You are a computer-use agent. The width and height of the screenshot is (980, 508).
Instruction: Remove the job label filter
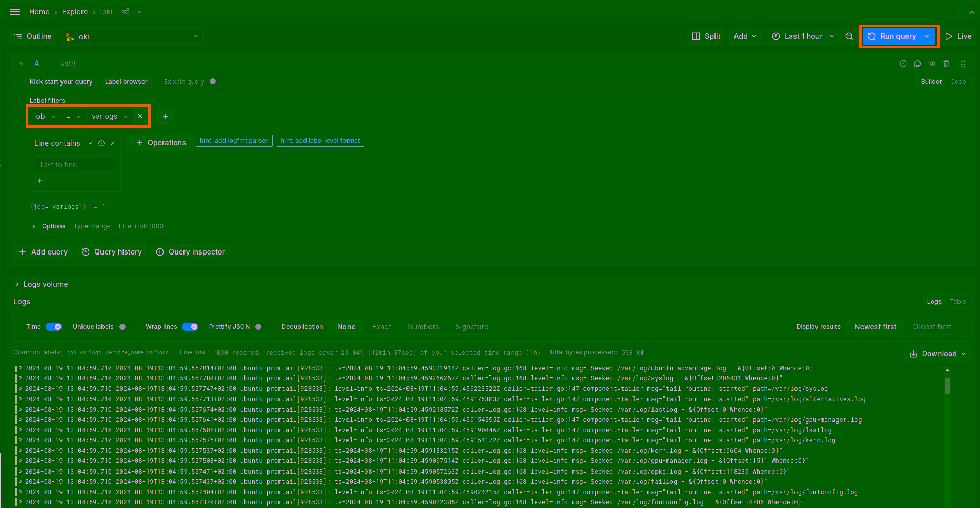pyautogui.click(x=140, y=117)
